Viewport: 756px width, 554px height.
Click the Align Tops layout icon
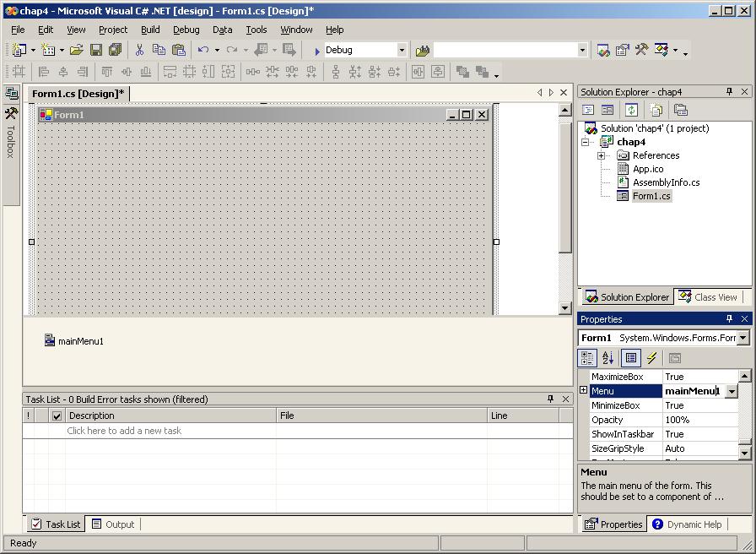106,72
